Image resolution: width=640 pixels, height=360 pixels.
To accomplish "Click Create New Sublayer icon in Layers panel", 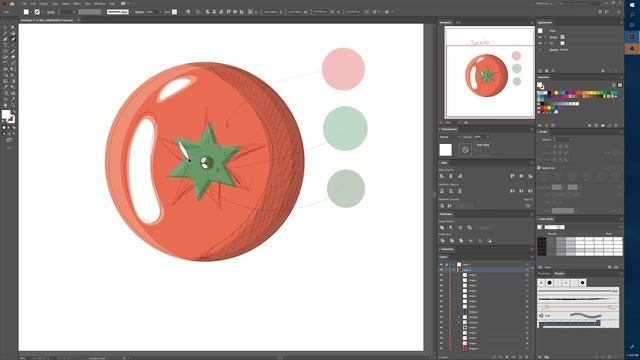I will coord(514,357).
